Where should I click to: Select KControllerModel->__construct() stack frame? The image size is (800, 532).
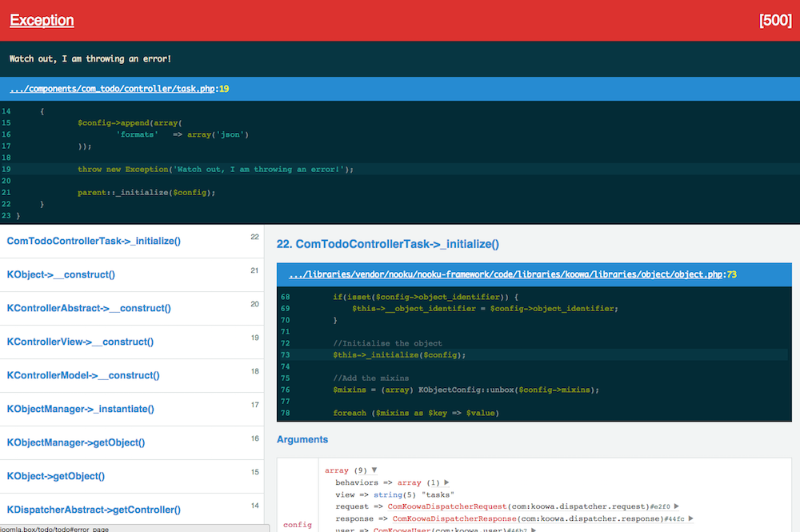(132, 376)
